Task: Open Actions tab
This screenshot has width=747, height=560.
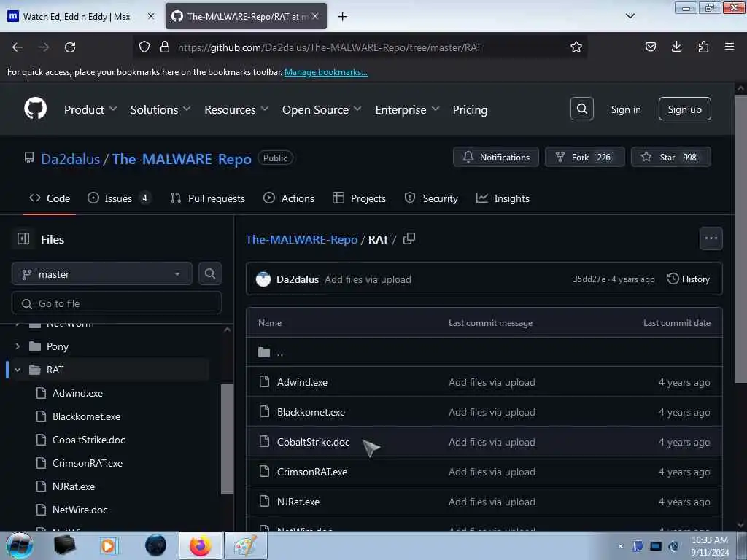Action: pyautogui.click(x=289, y=198)
